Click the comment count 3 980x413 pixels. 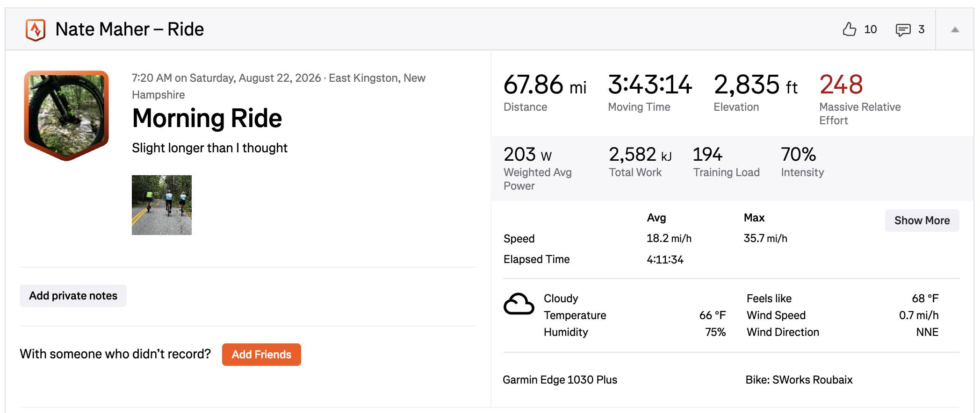coord(921,29)
